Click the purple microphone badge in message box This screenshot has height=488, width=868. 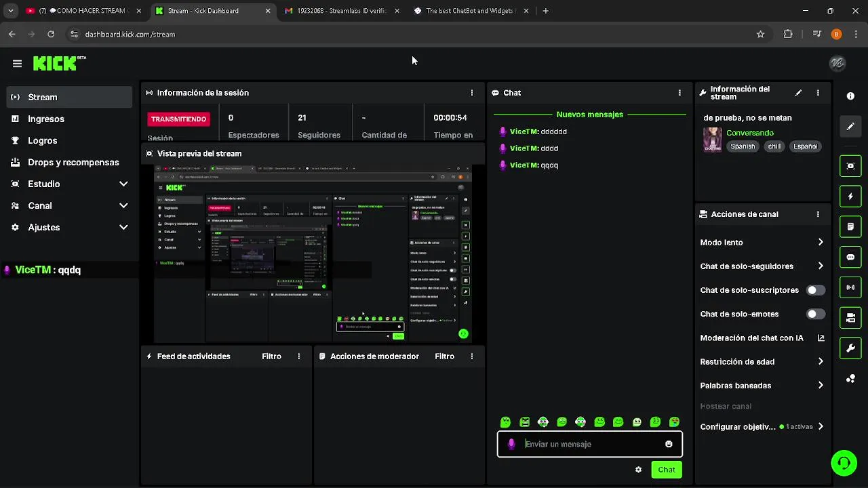click(511, 444)
